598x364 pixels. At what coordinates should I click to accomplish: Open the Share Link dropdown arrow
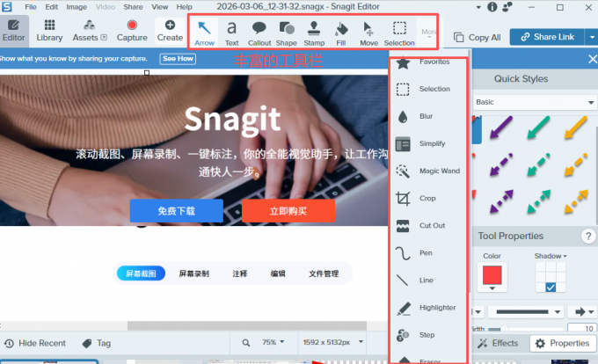[x=592, y=37]
